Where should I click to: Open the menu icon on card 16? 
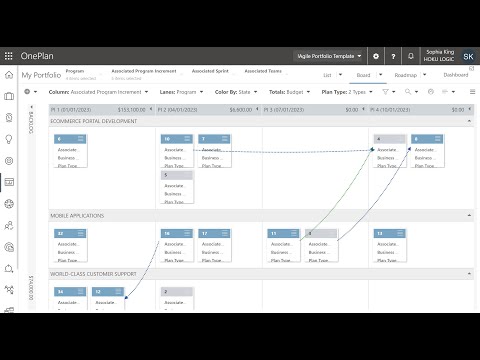point(187,233)
